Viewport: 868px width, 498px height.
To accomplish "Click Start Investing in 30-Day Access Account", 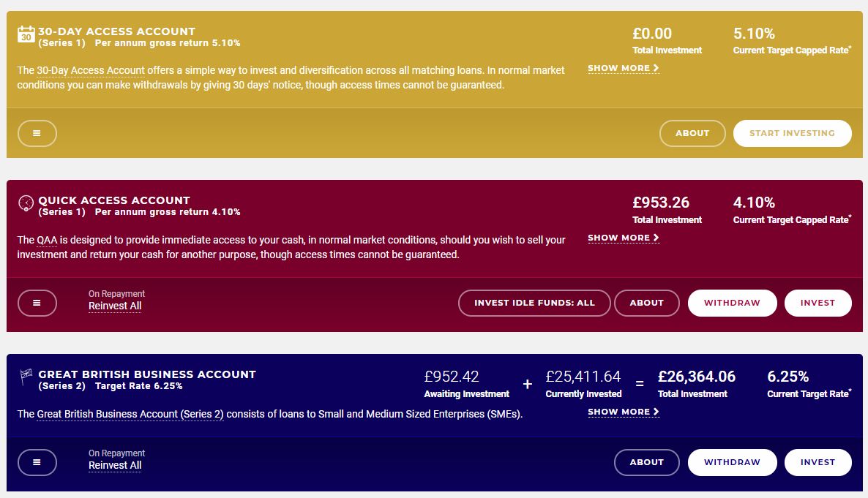I will pos(792,133).
